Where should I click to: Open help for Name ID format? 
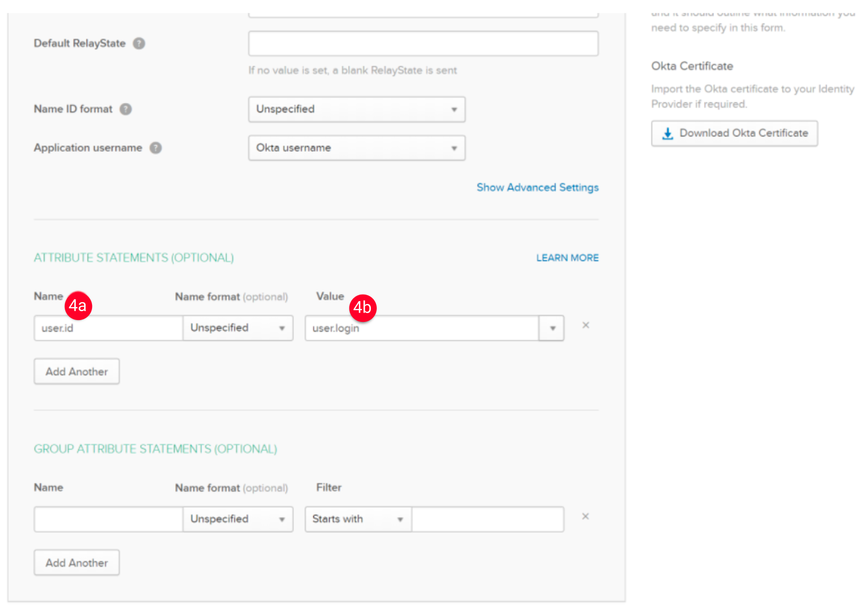click(125, 109)
